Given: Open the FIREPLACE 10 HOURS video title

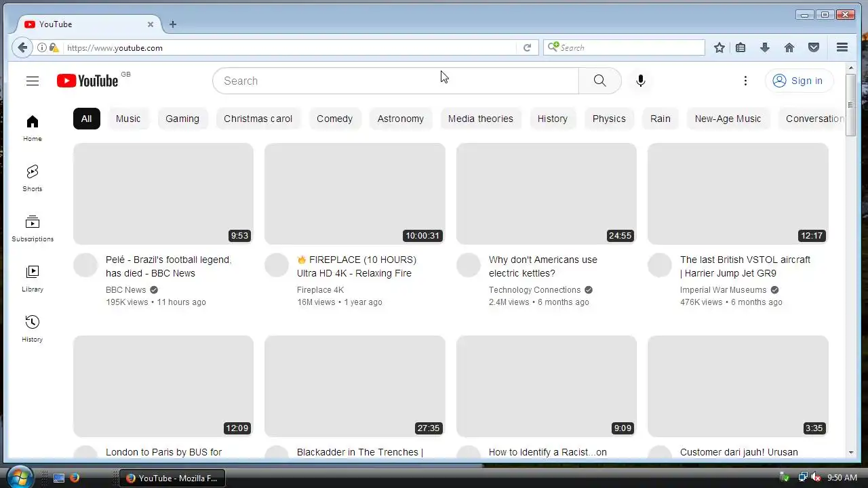Looking at the screenshot, I should click(x=357, y=266).
